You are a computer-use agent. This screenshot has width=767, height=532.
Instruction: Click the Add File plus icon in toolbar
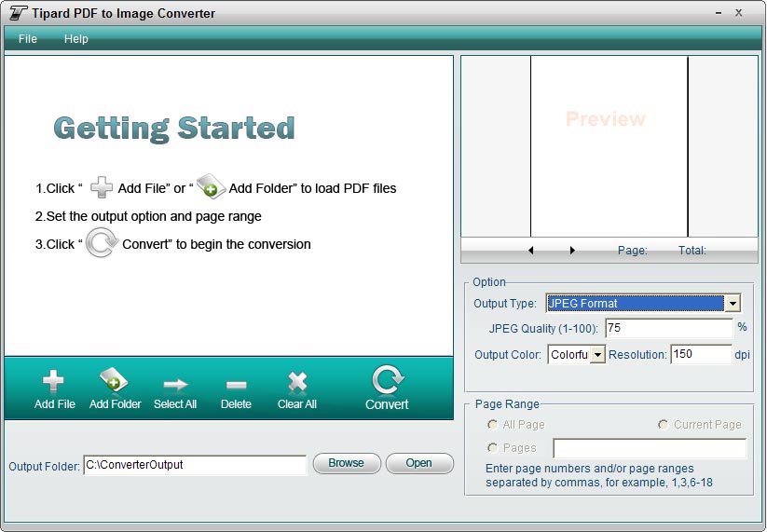click(x=53, y=382)
